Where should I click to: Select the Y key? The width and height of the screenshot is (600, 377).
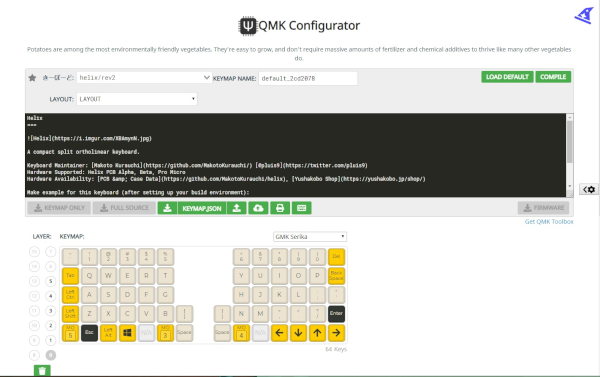coord(241,276)
